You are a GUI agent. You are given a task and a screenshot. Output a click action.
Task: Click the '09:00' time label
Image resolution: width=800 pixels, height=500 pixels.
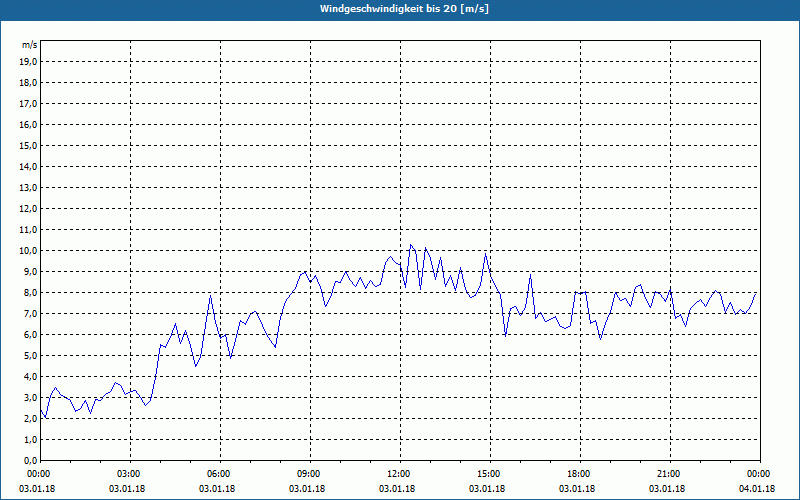[x=310, y=474]
